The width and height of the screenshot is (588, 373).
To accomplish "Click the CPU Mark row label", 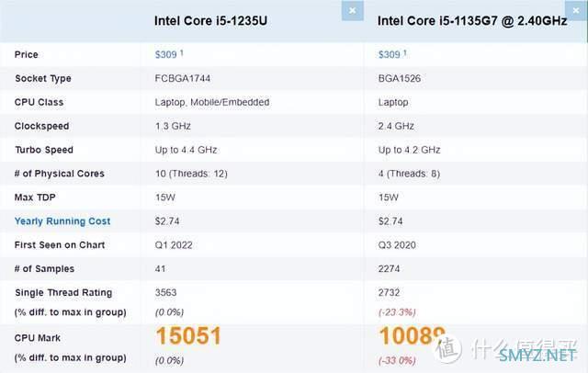I will (x=38, y=338).
